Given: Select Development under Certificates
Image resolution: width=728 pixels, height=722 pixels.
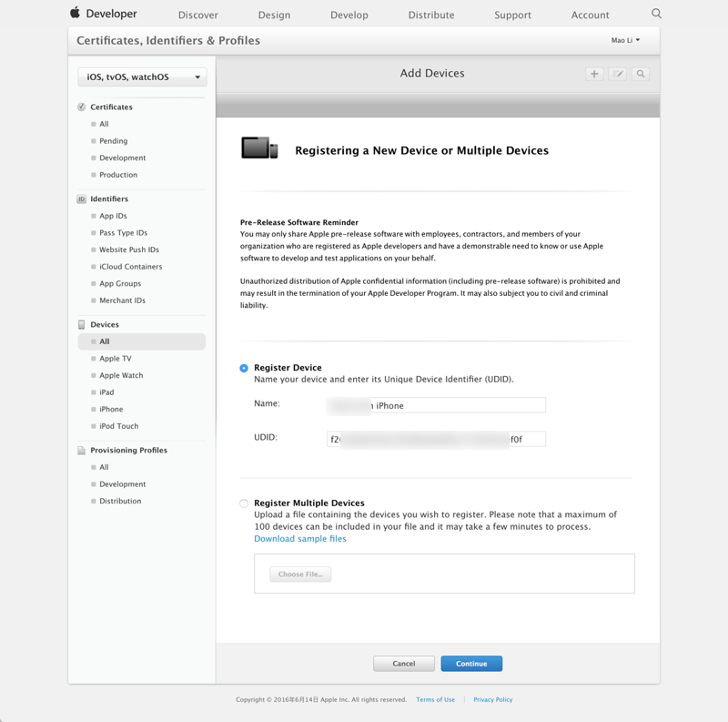Looking at the screenshot, I should point(123,158).
